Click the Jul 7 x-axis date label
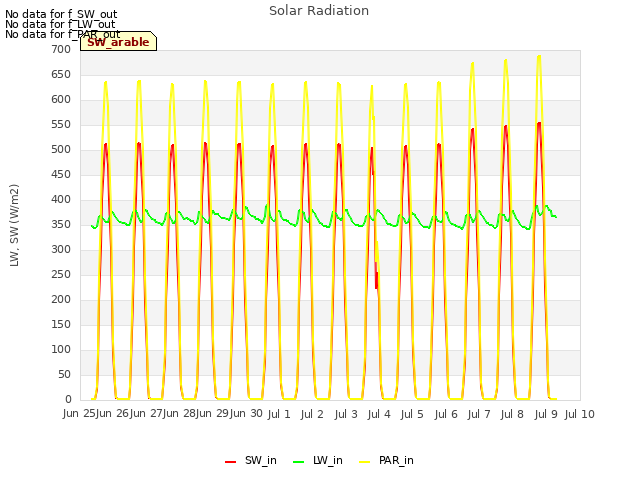 tap(479, 415)
